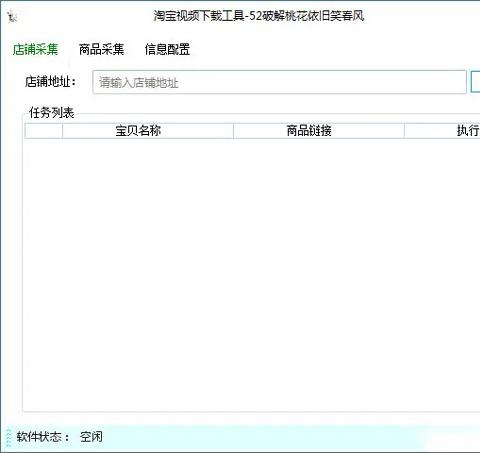Screen dimensions: 480x453
Task: Open the 店铺采集 tab
Action: 35,49
